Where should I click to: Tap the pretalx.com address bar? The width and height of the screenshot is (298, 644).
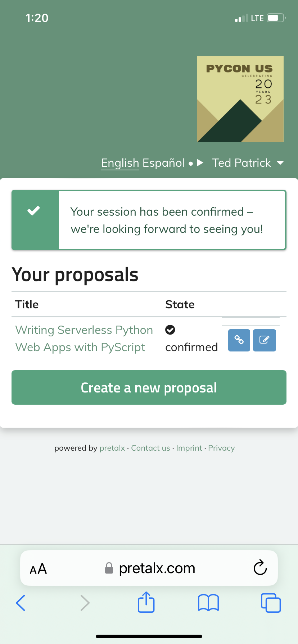click(x=157, y=568)
